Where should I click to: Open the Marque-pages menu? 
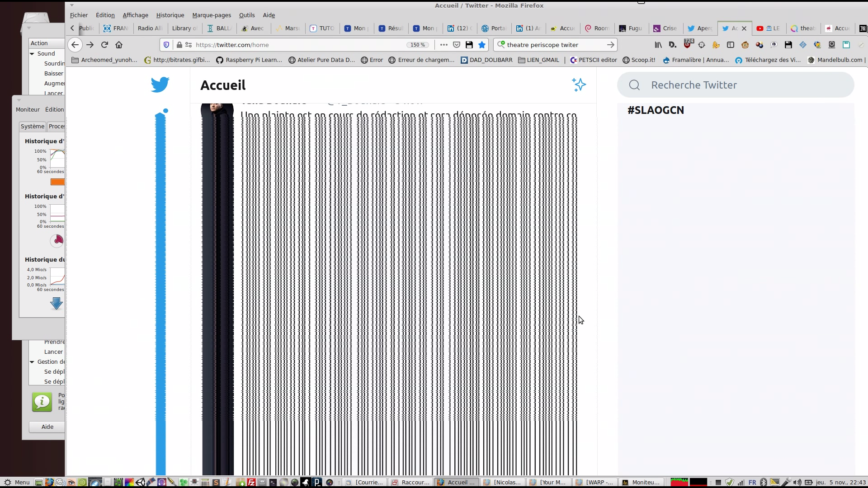click(211, 15)
